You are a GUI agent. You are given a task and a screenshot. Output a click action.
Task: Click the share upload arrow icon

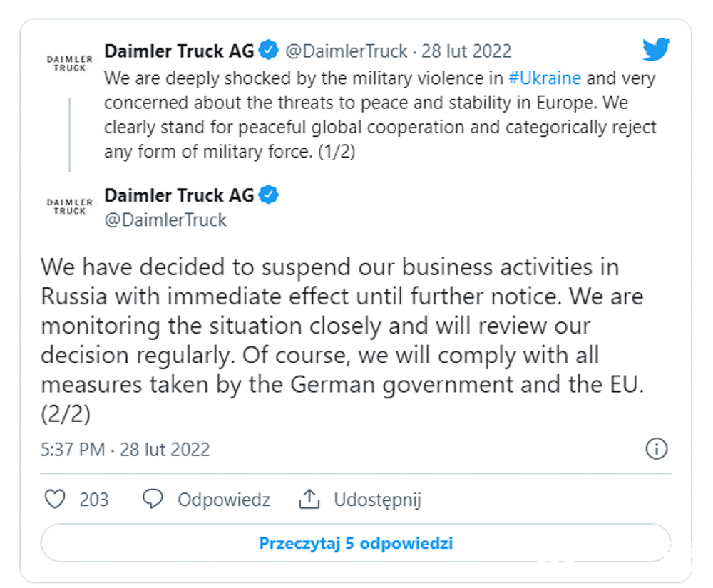(x=309, y=499)
